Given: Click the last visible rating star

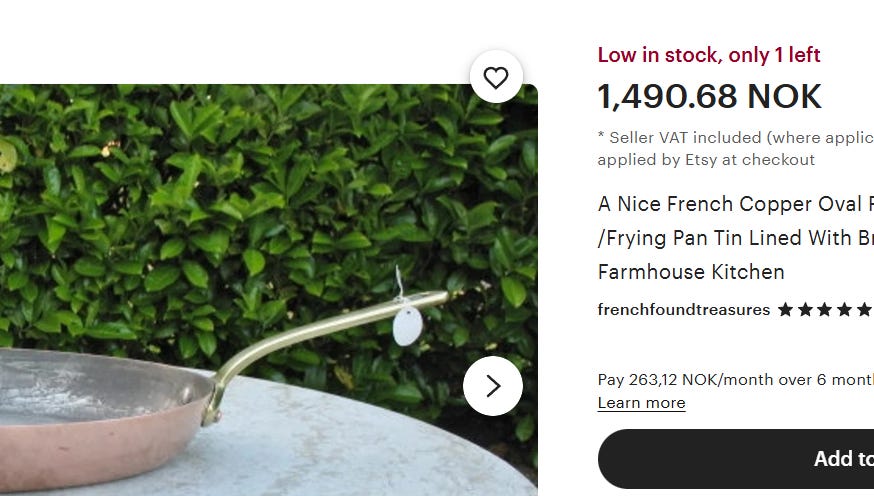Looking at the screenshot, I should [864, 310].
